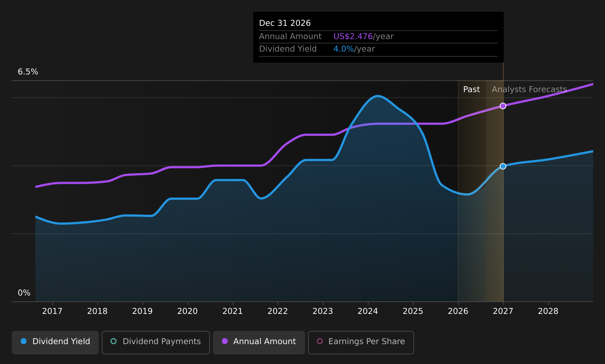Click the Analysts Forecasts label
Image resolution: width=605 pixels, height=364 pixels.
529,90
